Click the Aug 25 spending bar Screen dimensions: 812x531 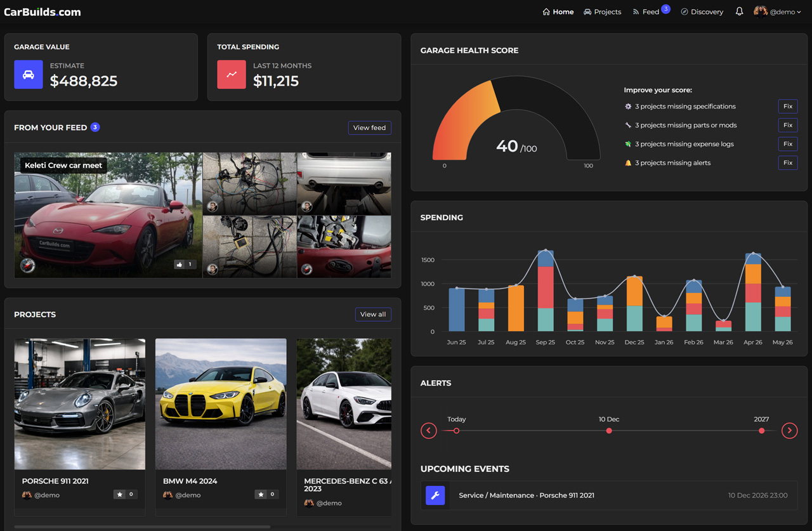tap(516, 308)
